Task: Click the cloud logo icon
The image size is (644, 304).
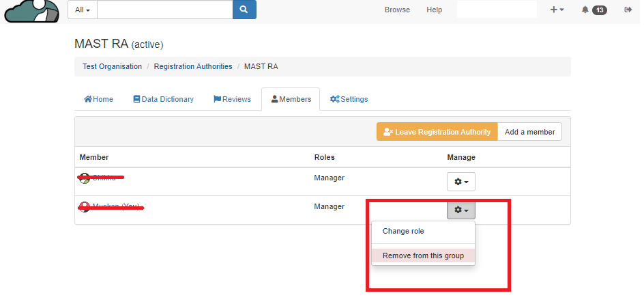Action: [x=32, y=11]
